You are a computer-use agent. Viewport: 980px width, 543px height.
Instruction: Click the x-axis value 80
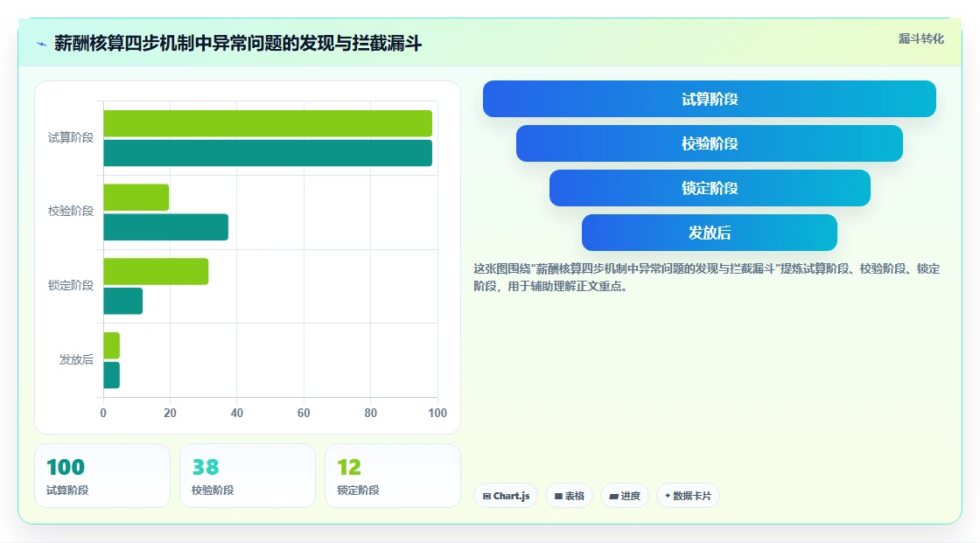click(371, 413)
